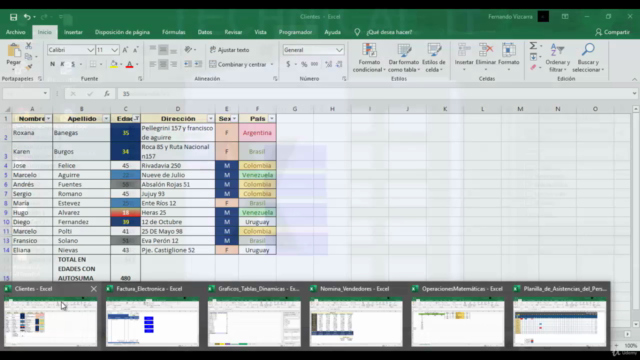Switch to Planilla_de_Asistencias window thumbnail
Image resolution: width=640 pixels, height=360 pixels.
pos(560,316)
